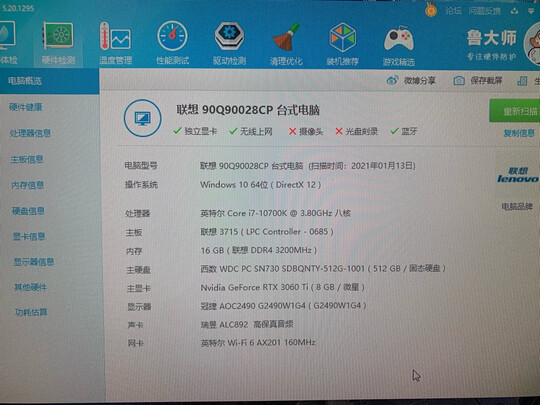540x405 pixels.
Task: Click the 电脑型号 row label
Action: 141,166
